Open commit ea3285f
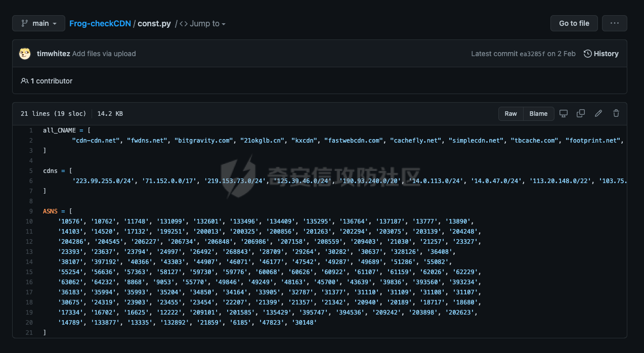The image size is (644, 353). [532, 54]
